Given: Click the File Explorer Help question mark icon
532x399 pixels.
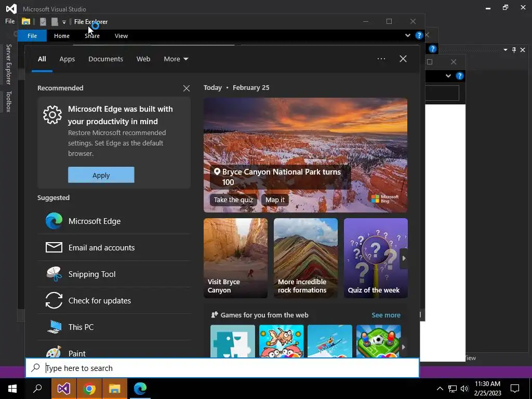Looking at the screenshot, I should pos(419,35).
